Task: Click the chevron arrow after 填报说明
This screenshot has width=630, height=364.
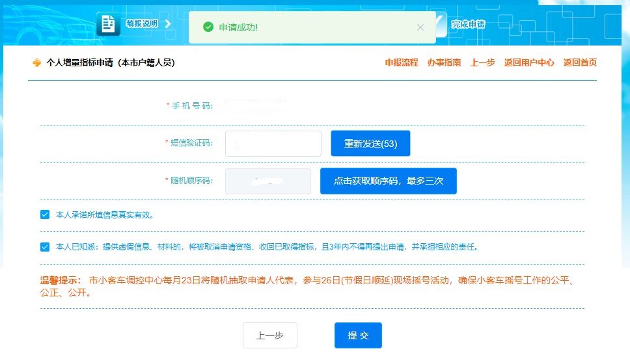Action: click(x=168, y=23)
